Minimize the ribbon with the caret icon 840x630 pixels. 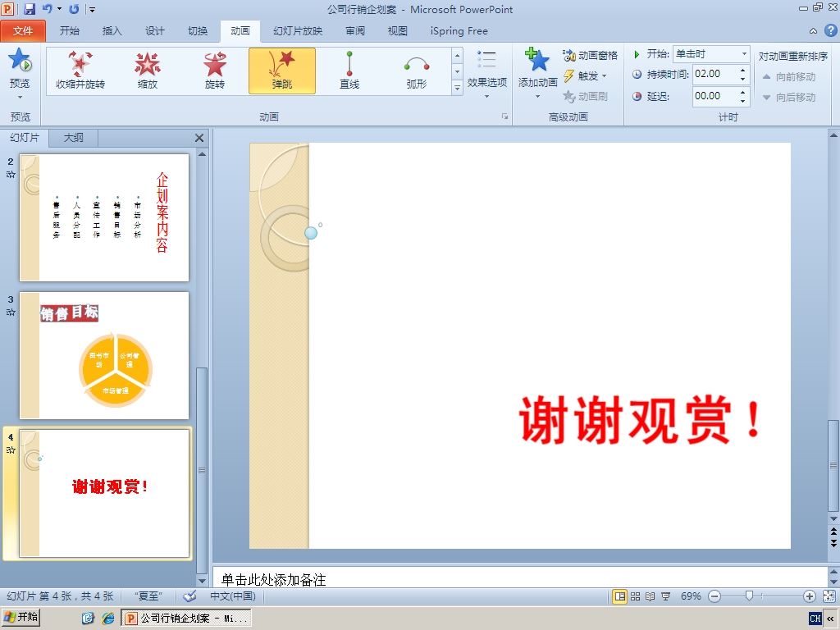813,31
